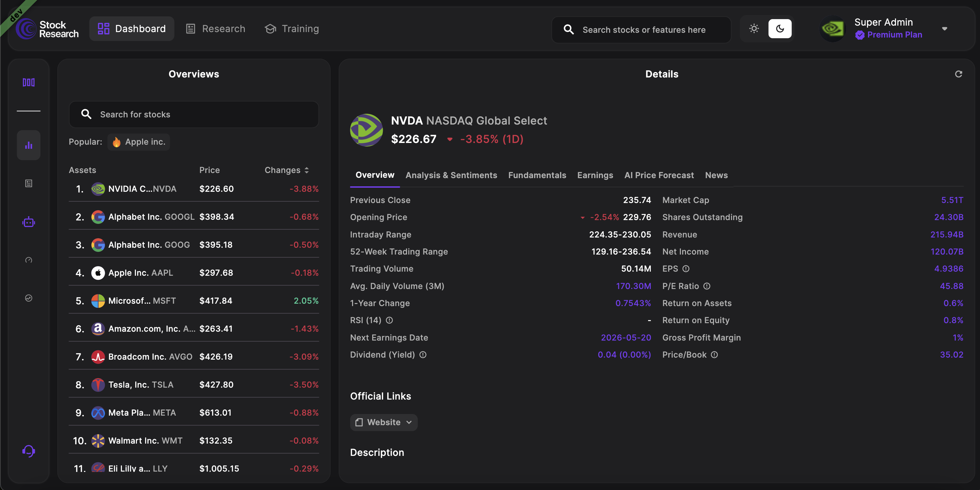Open the document list sidebar icon

29,184
